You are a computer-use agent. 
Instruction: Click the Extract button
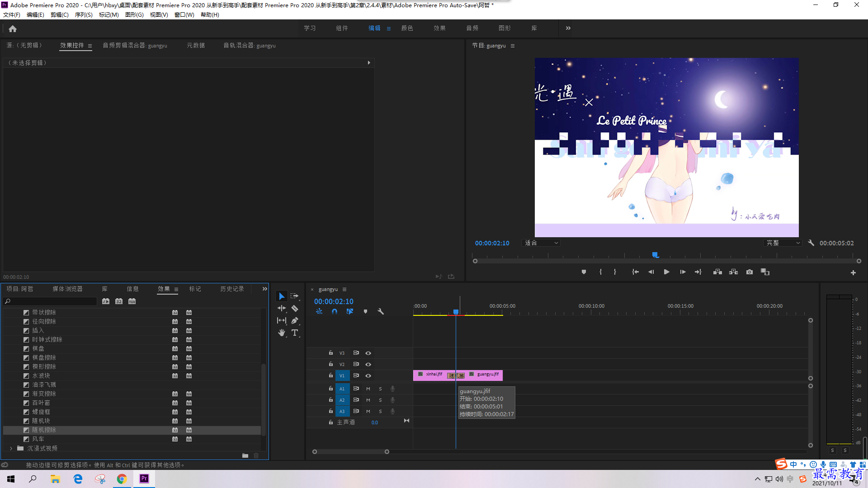pyautogui.click(x=733, y=272)
